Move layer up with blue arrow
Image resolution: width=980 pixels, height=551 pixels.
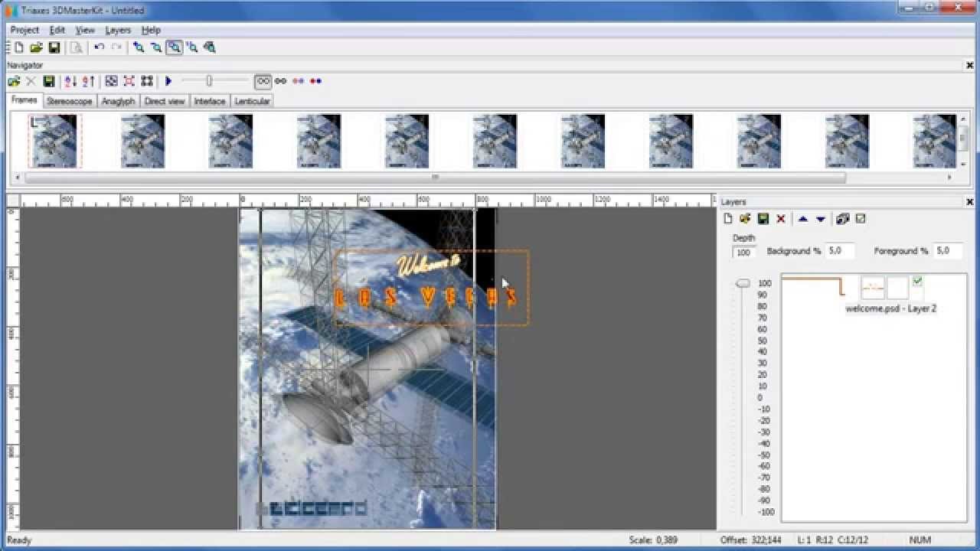(x=802, y=219)
